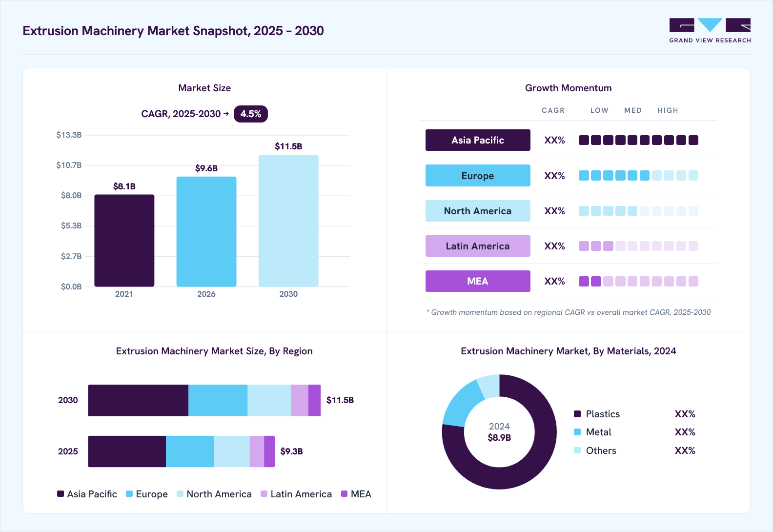This screenshot has height=532, width=773.
Task: Click the MED column header
Action: (x=633, y=110)
